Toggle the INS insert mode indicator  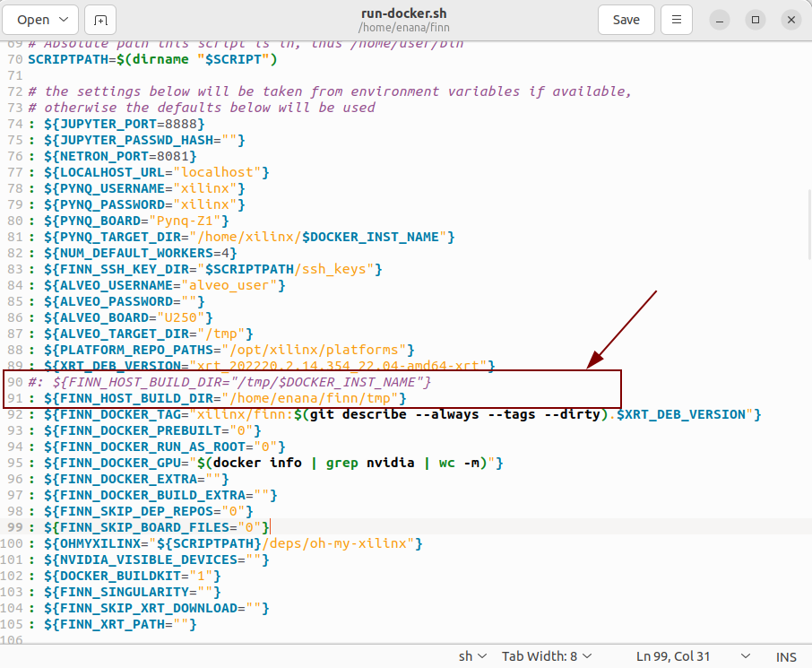click(x=786, y=656)
